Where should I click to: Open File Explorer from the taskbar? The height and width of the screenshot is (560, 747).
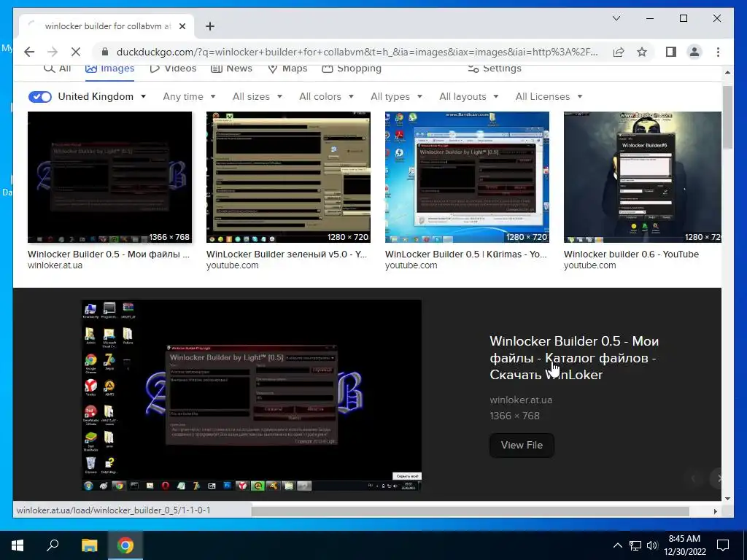89,545
